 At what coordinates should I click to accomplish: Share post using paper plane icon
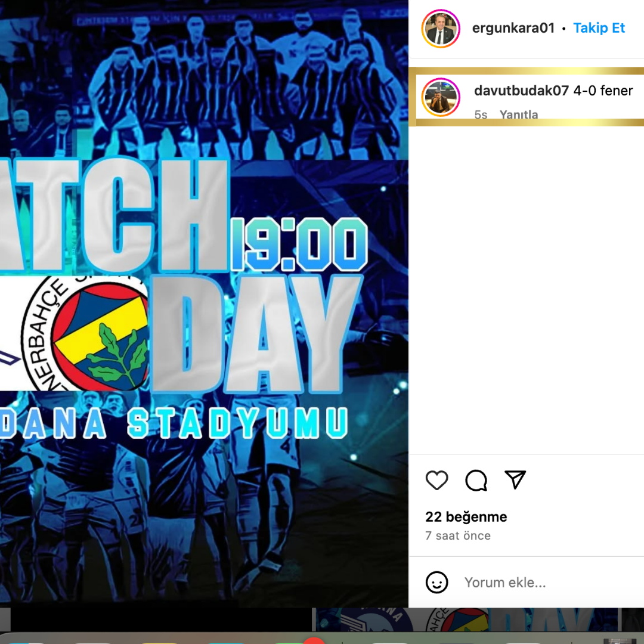pyautogui.click(x=515, y=479)
